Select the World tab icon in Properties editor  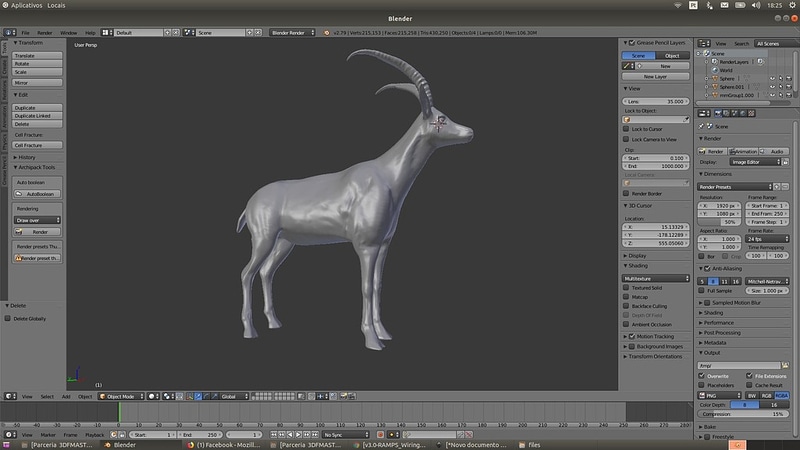click(x=743, y=113)
